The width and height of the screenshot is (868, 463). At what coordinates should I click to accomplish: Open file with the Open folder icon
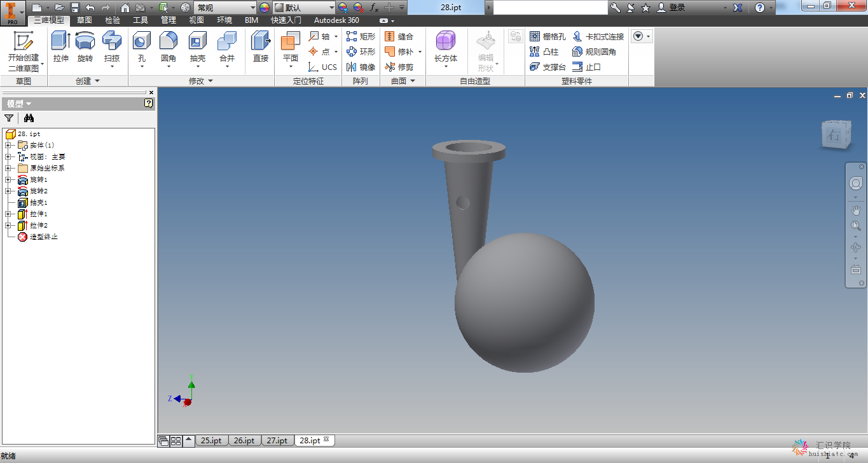coord(59,8)
